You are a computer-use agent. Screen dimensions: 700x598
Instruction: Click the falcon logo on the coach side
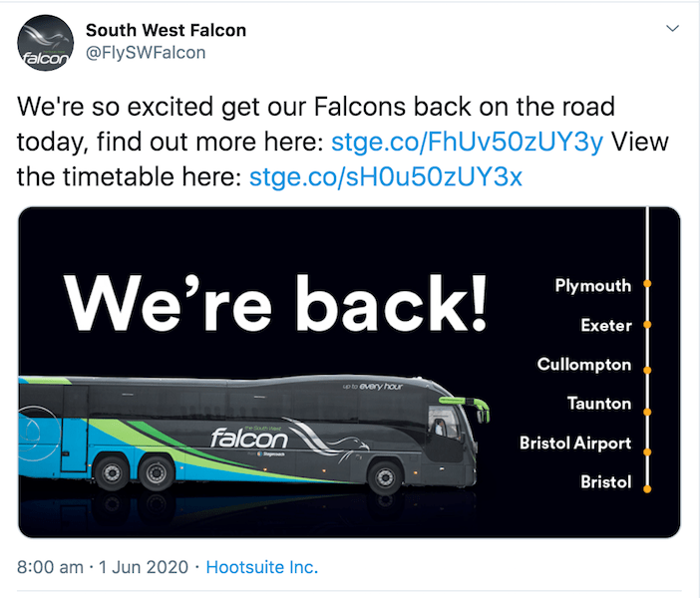pos(244,438)
